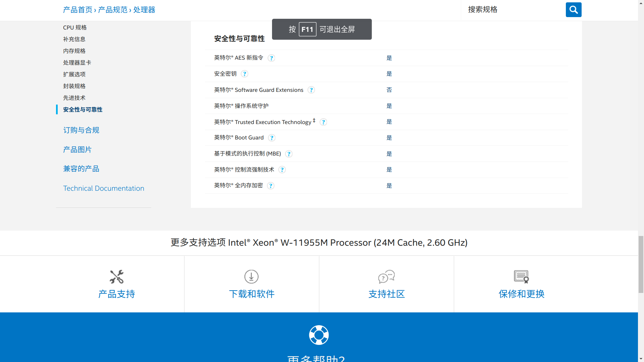Open help icon for Boot Guard
The image size is (644, 362).
272,138
